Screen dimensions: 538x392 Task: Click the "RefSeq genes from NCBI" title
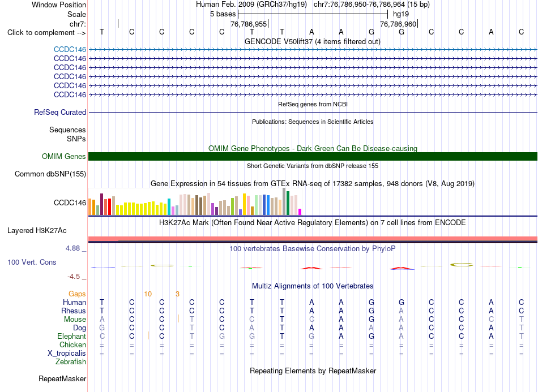[313, 104]
